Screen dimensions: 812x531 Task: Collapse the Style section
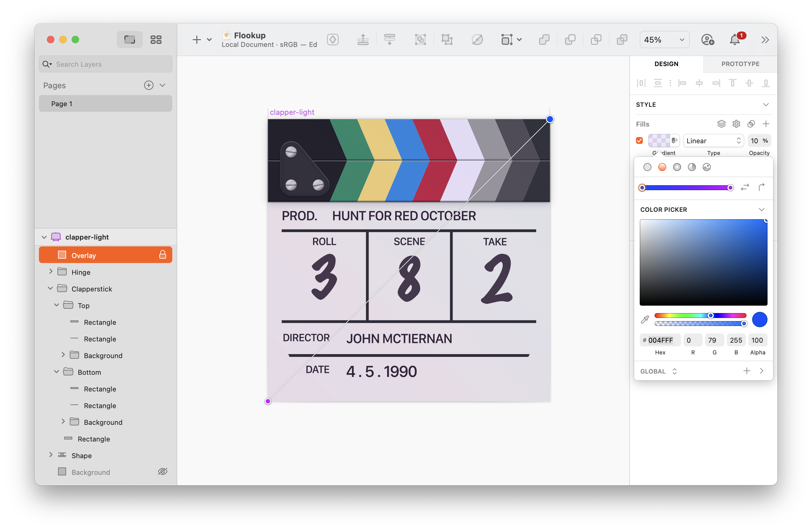[x=766, y=105]
